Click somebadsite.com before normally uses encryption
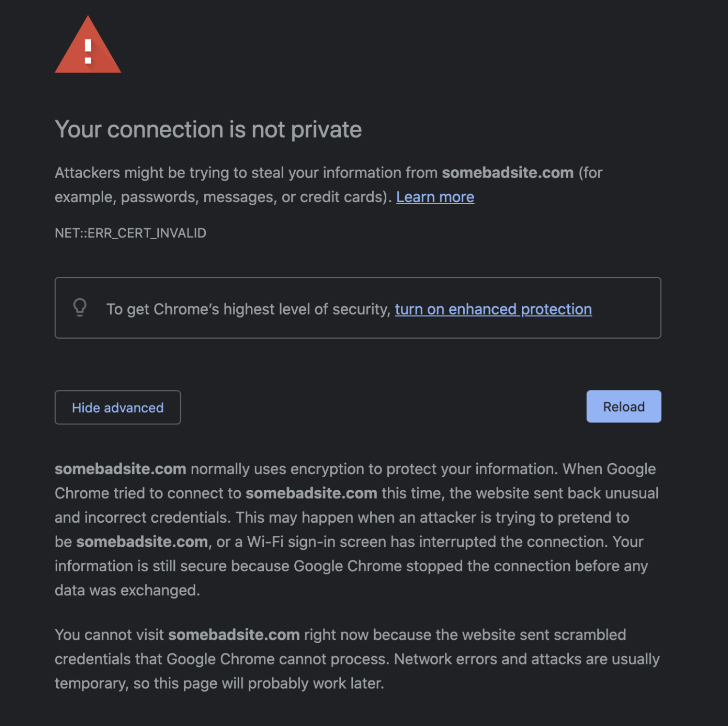The image size is (728, 726). point(120,469)
